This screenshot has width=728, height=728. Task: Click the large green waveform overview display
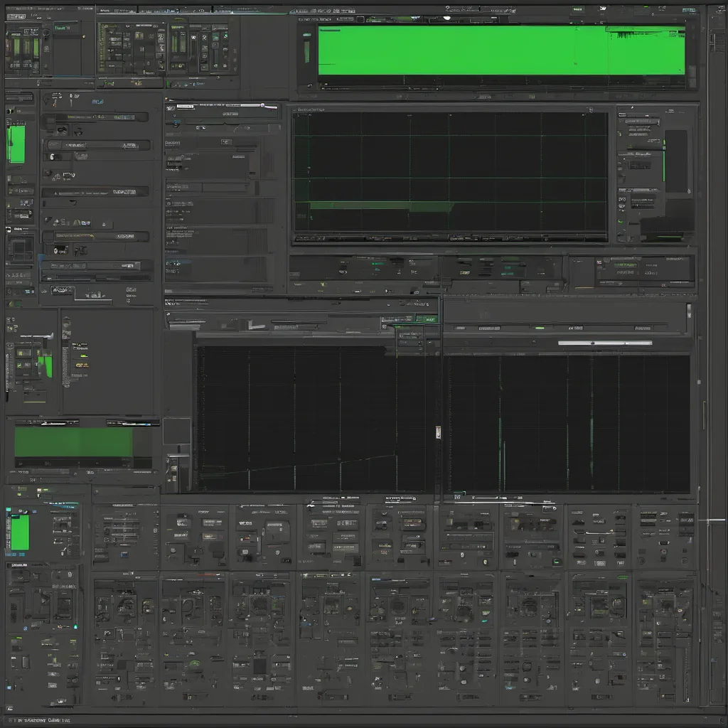501,50
